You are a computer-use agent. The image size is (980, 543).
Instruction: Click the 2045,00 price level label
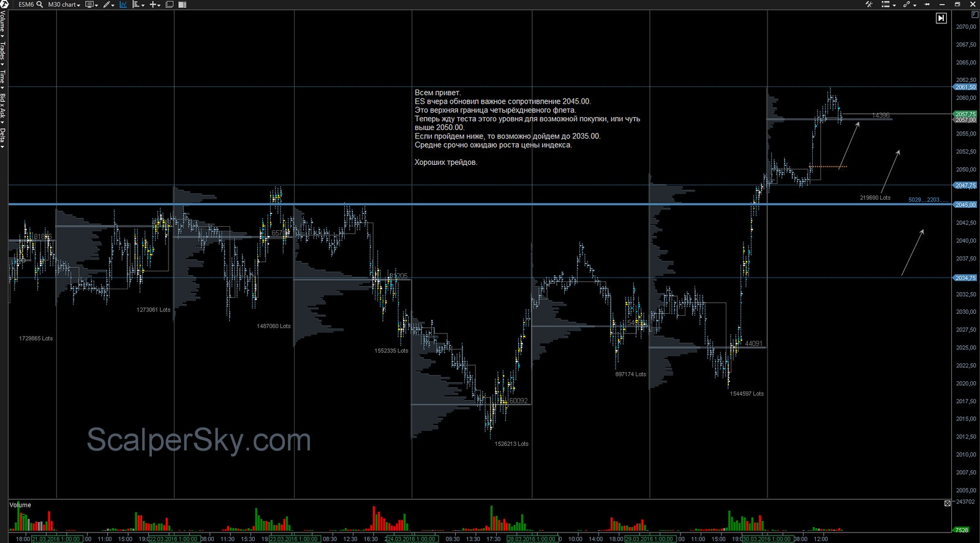coord(965,205)
